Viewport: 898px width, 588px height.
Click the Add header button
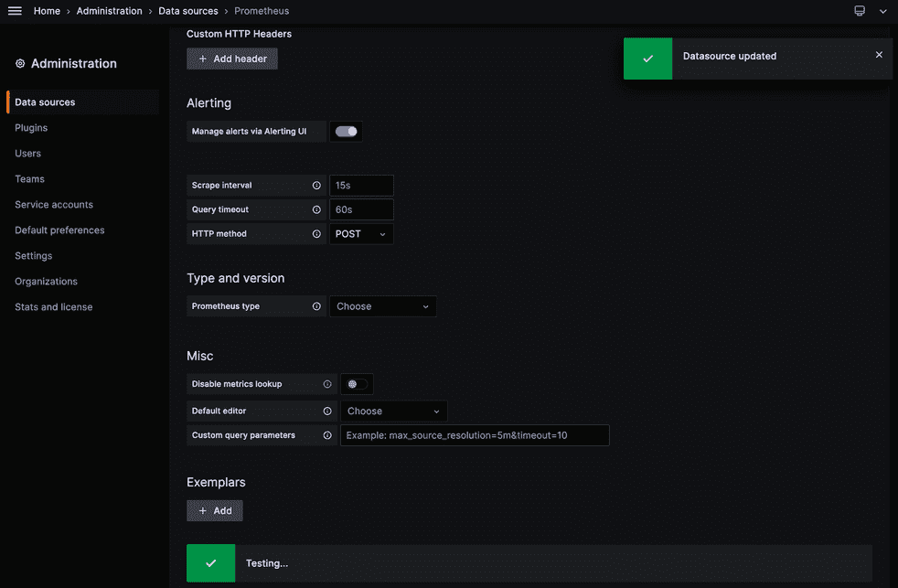[x=232, y=59]
